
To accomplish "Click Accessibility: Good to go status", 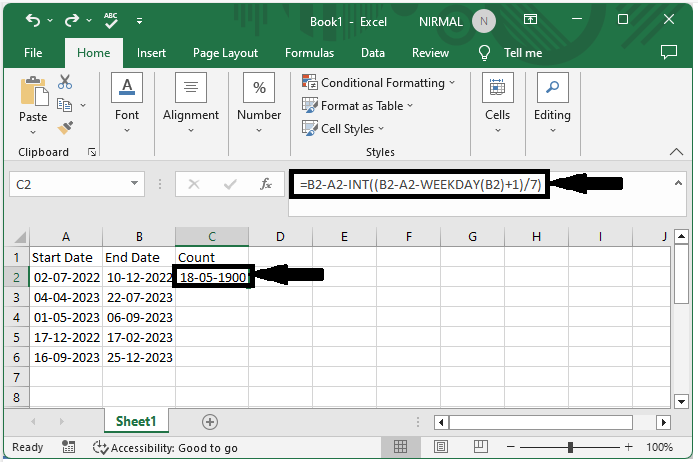I will [165, 448].
